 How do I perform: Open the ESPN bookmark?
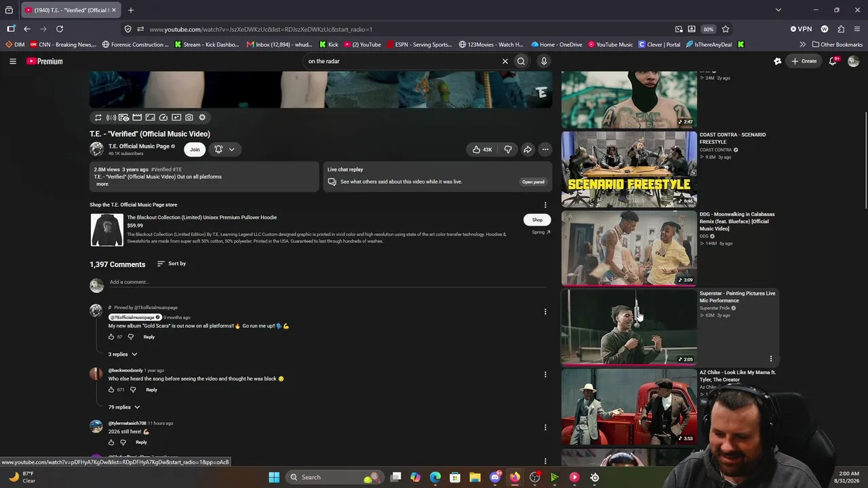click(418, 45)
